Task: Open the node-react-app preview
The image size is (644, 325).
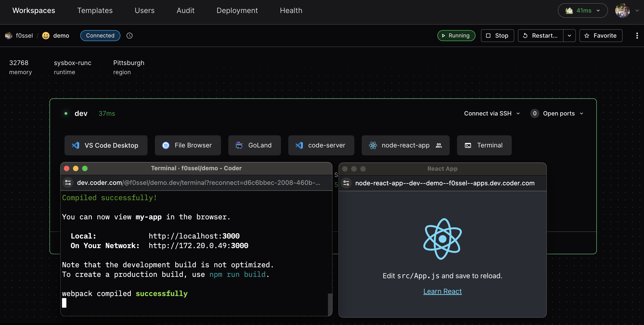Action: [x=400, y=145]
